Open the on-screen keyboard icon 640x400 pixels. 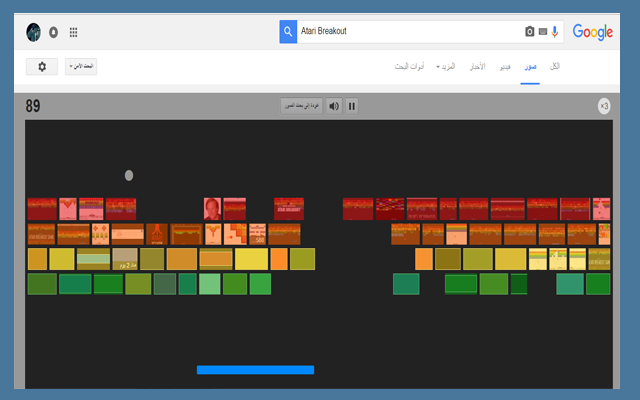pos(543,32)
